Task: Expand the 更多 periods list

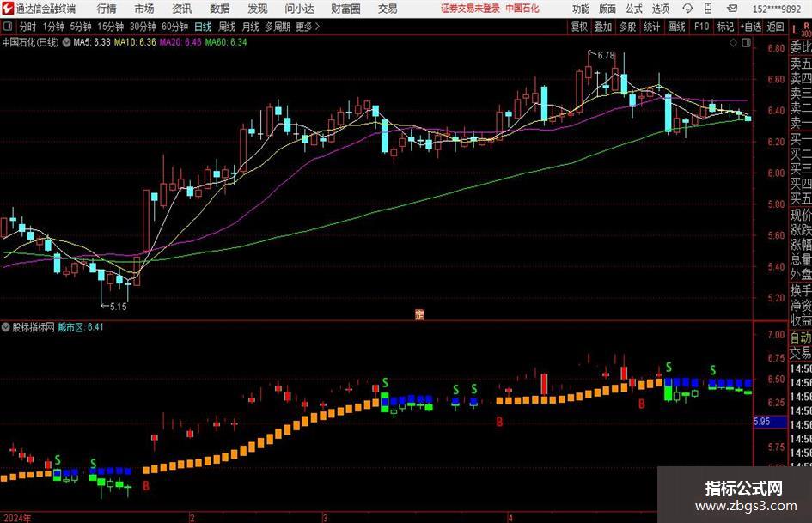Action: click(x=308, y=27)
